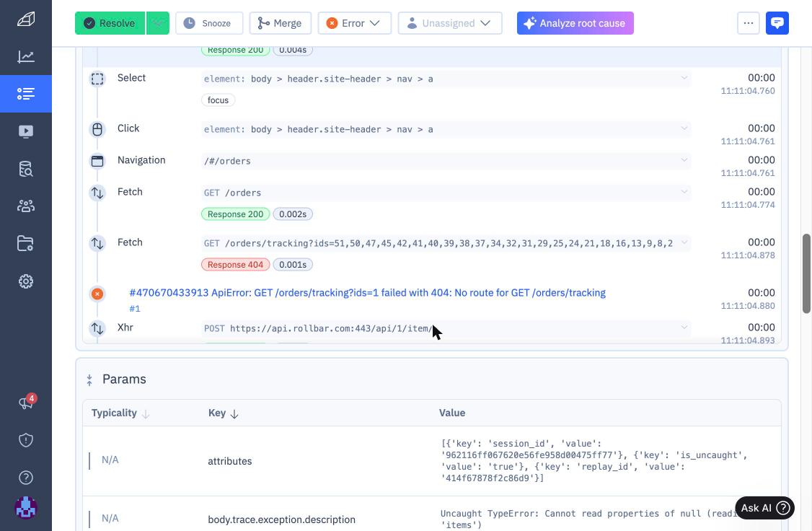Open the Ask AI button
Screen dimensions: 812x531
click(765, 508)
